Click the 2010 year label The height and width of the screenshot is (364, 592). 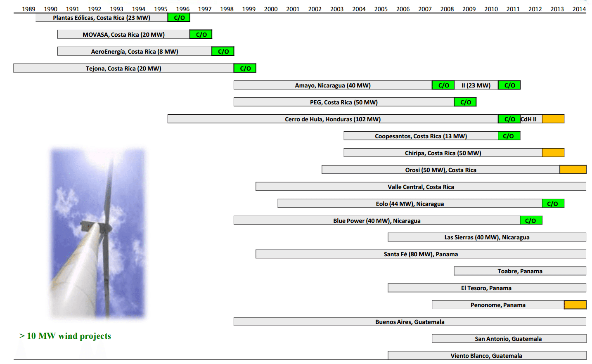pos(491,9)
